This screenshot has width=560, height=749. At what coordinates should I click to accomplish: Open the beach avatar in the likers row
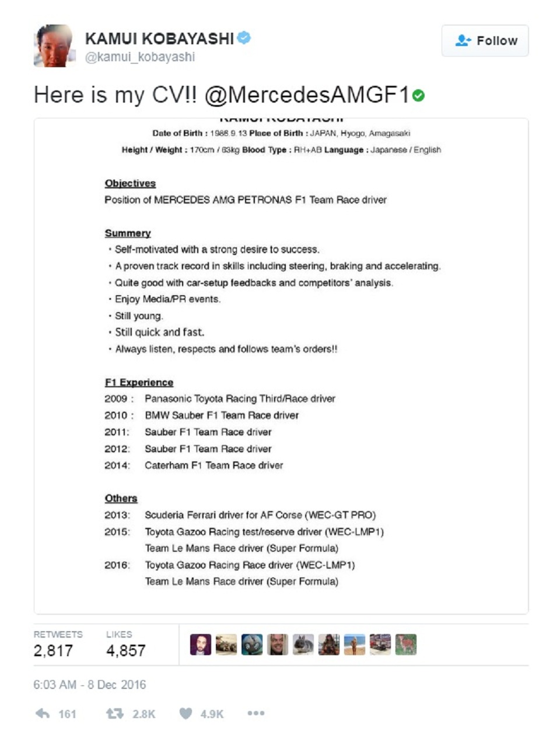pyautogui.click(x=355, y=645)
